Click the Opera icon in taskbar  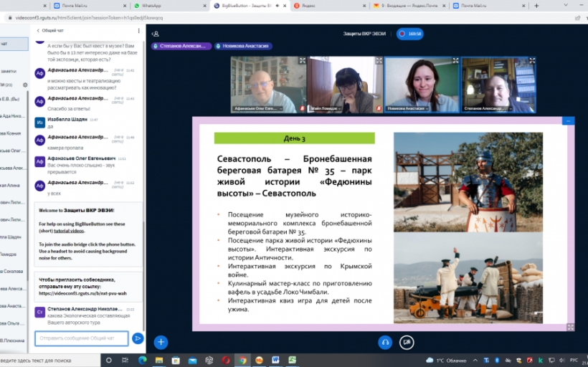[226, 361]
